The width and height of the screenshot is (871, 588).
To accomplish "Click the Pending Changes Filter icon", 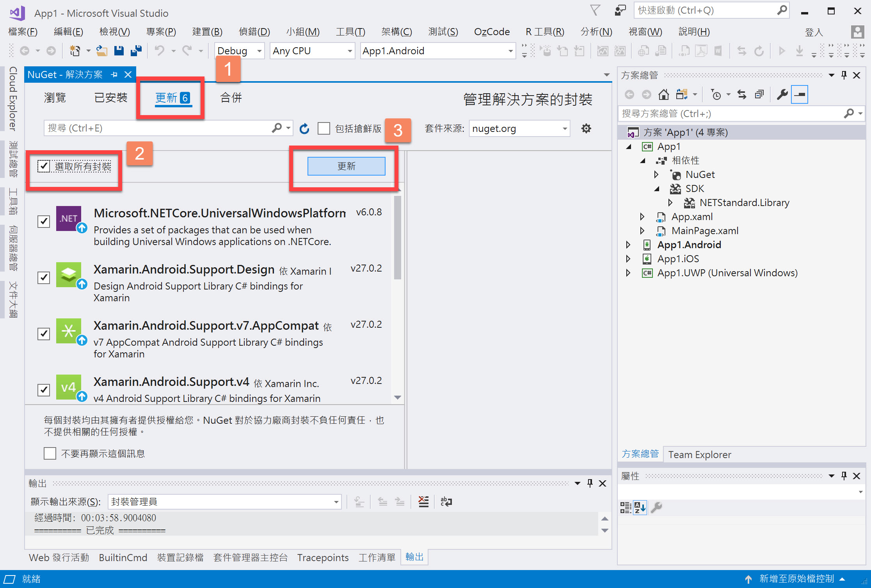I will (716, 94).
